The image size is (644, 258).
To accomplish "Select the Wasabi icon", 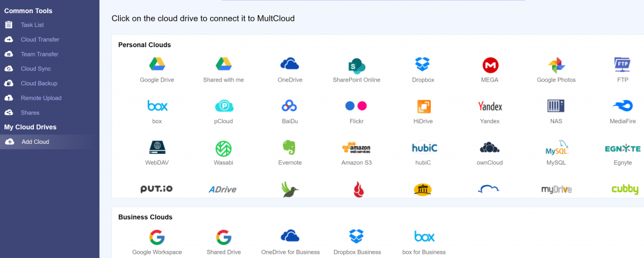I will (x=223, y=148).
